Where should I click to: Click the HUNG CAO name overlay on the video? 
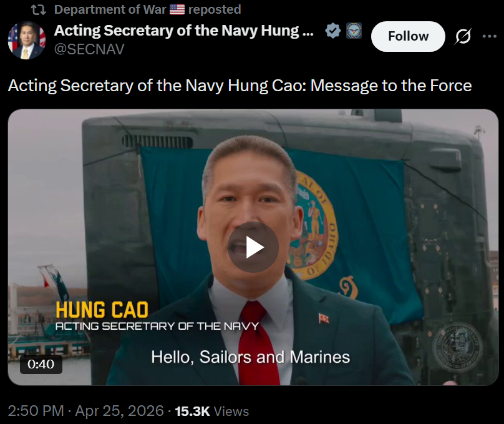tap(102, 309)
